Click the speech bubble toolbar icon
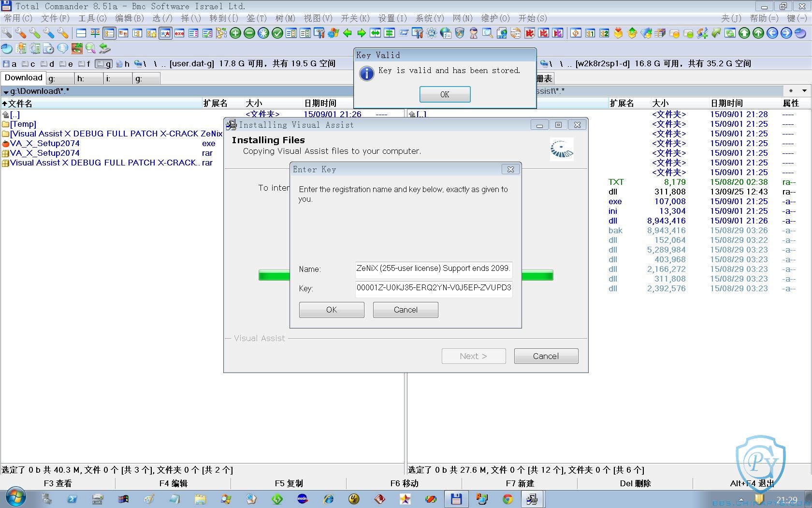The height and width of the screenshot is (508, 812). pos(63,48)
